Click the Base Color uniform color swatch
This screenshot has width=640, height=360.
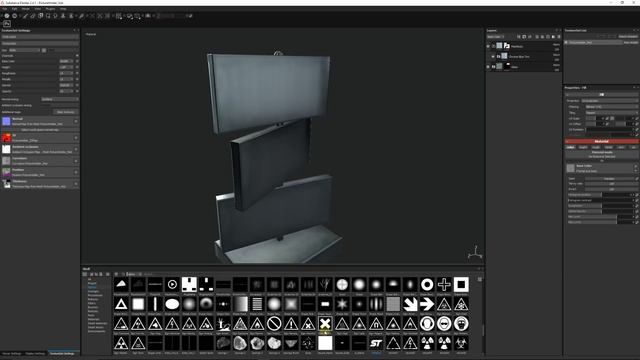coord(571,168)
